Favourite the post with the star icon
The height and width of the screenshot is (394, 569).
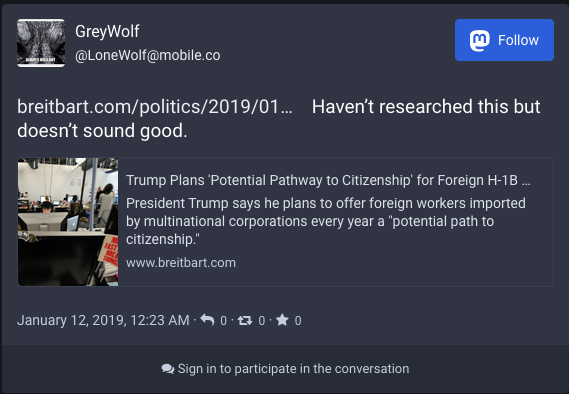coord(282,320)
